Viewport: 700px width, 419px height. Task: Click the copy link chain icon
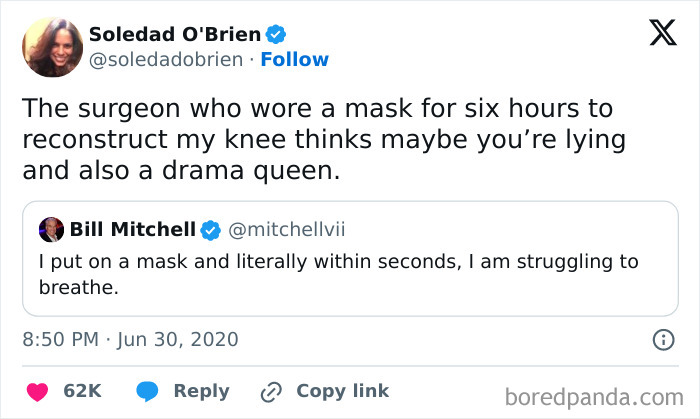click(x=270, y=391)
